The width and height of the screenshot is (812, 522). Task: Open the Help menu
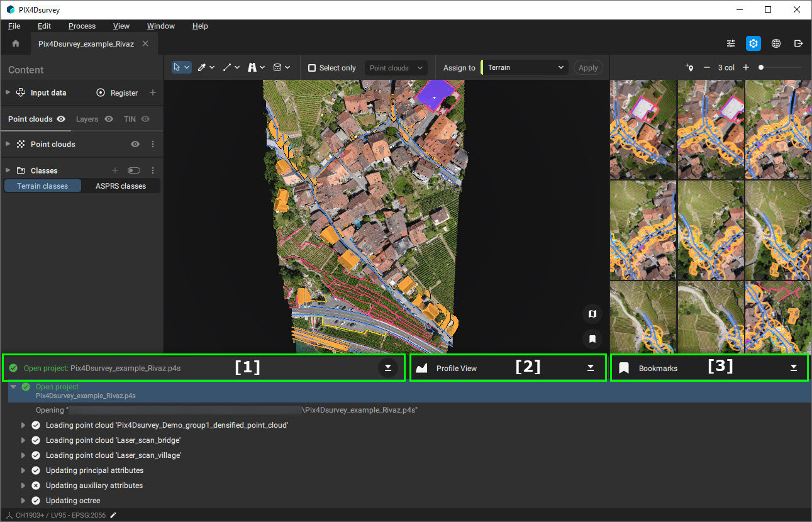200,26
